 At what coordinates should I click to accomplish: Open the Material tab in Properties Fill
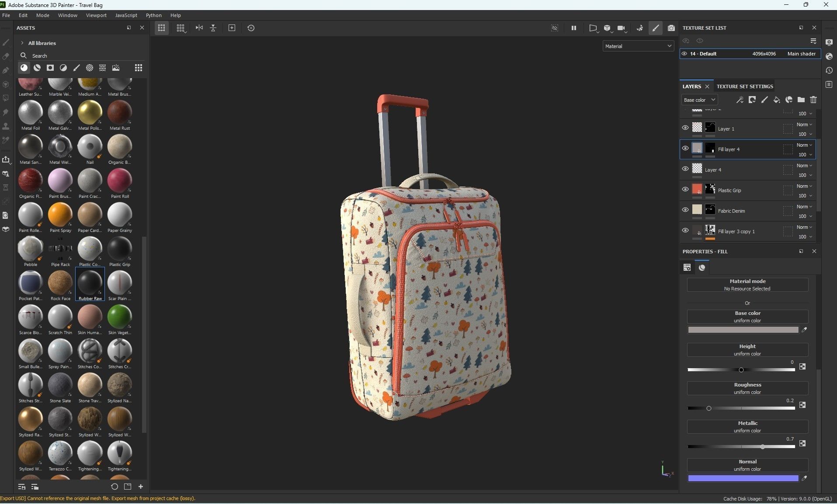pos(702,267)
